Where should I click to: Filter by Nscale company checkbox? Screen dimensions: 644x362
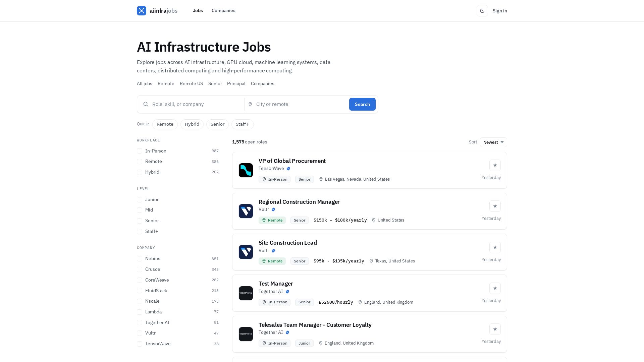140,301
